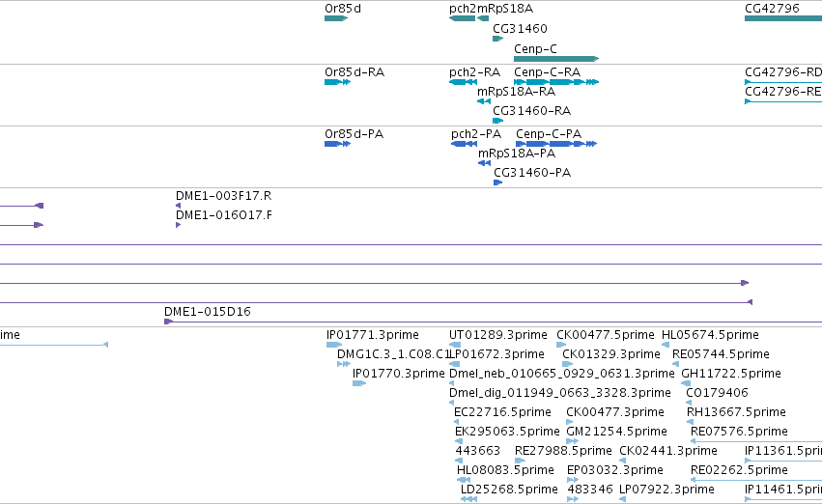Click EST LD25268.5prime
This screenshot has width=822, height=504.
[468, 499]
